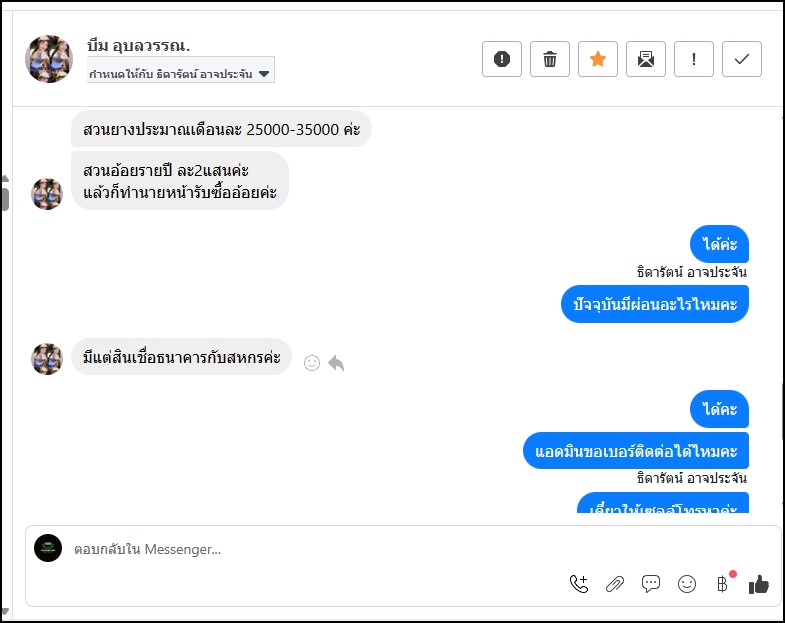
Task: Mark conversation done with checkmark
Action: point(742,59)
